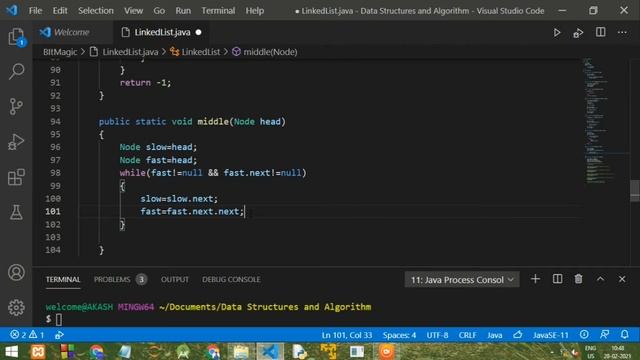This screenshot has width=640, height=360.
Task: Open the Go menu
Action: tap(159, 11)
